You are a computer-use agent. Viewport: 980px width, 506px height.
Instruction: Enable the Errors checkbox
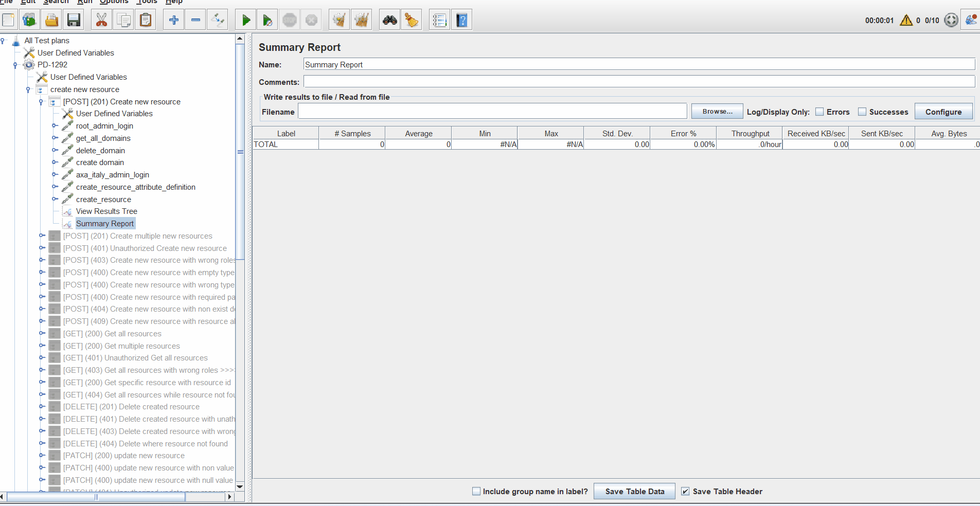click(819, 112)
